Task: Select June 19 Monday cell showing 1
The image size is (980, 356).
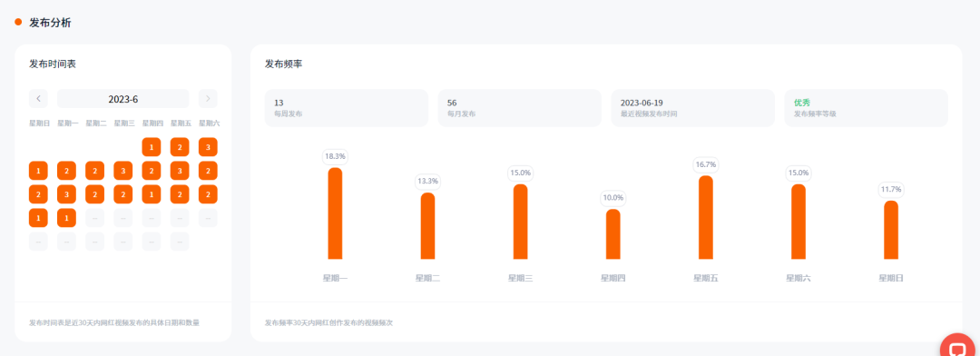Action: pyautogui.click(x=67, y=218)
